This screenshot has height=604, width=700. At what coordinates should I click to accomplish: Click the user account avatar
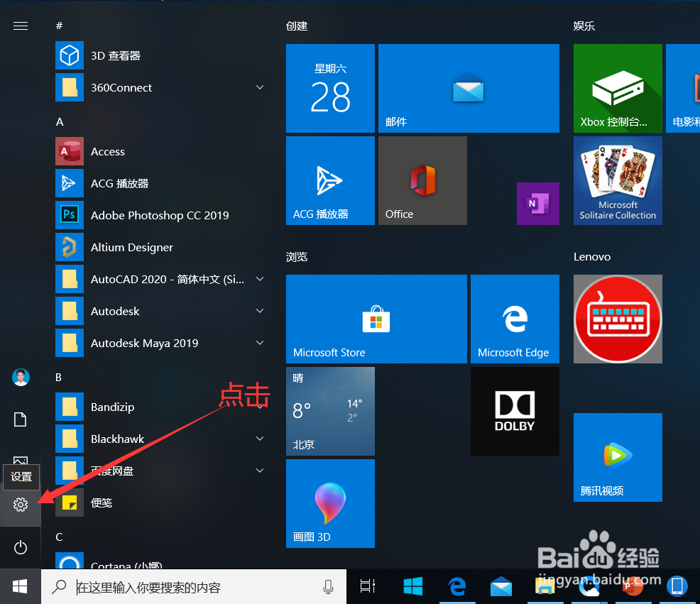tap(21, 377)
